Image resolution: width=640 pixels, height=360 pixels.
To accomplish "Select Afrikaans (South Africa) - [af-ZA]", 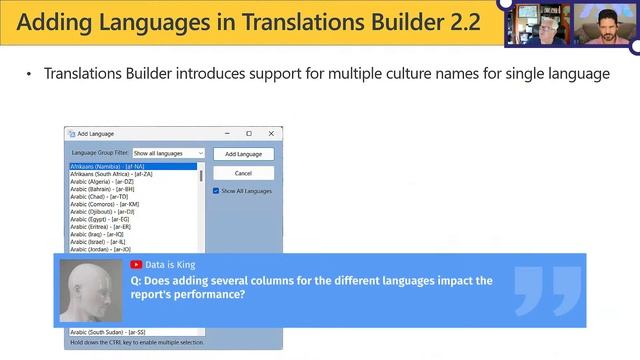I will click(x=133, y=174).
